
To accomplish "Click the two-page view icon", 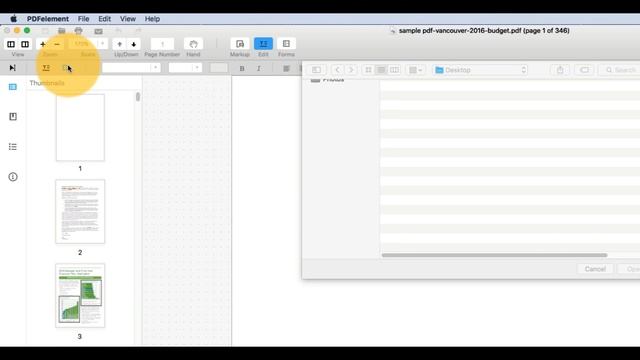I will (25, 44).
